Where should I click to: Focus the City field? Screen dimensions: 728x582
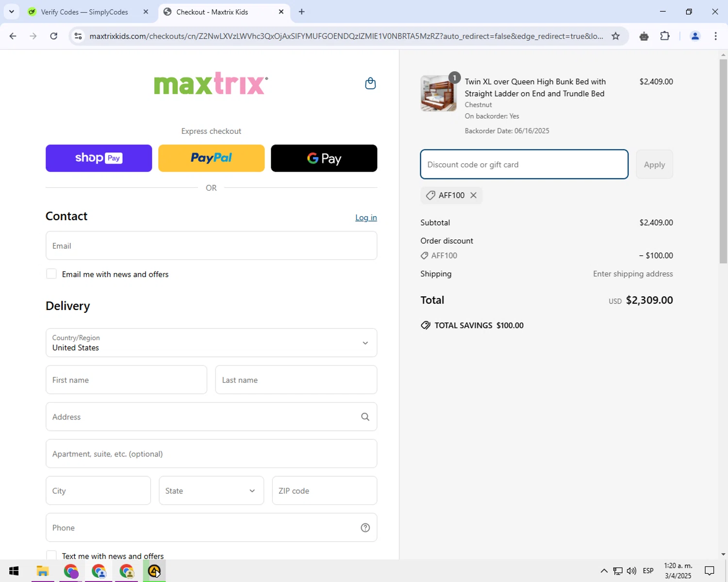pos(98,490)
